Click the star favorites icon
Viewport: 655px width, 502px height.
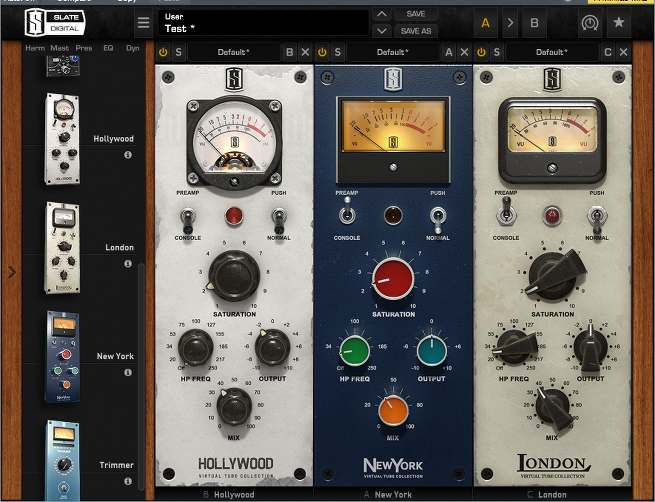pos(619,23)
